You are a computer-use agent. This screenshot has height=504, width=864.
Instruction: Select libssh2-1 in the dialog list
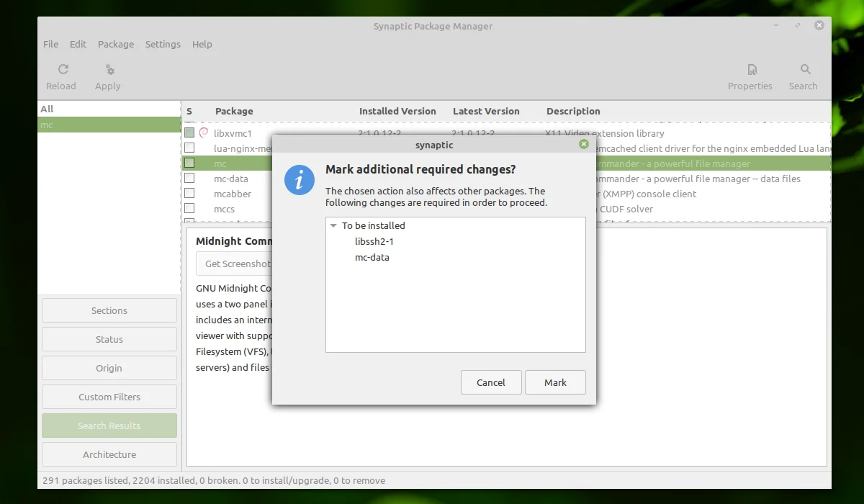point(374,241)
